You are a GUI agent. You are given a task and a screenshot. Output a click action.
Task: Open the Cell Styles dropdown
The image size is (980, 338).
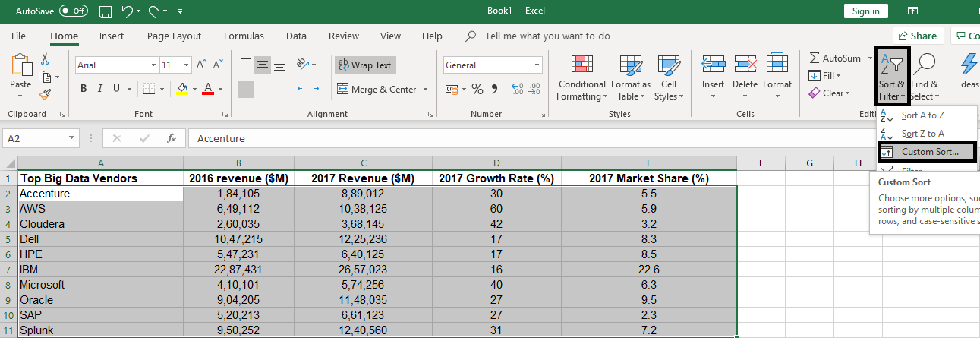(x=669, y=78)
